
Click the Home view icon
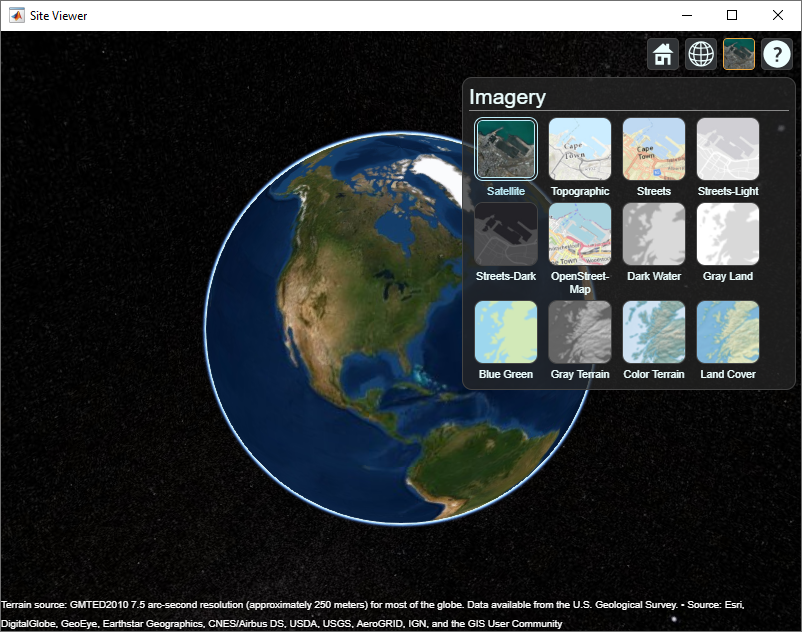pyautogui.click(x=663, y=54)
